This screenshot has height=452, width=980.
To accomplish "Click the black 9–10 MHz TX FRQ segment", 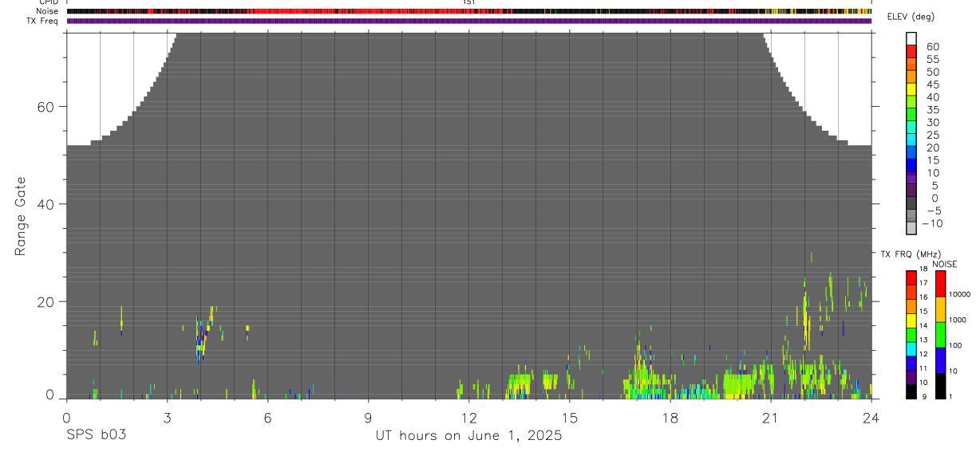I will (911, 391).
